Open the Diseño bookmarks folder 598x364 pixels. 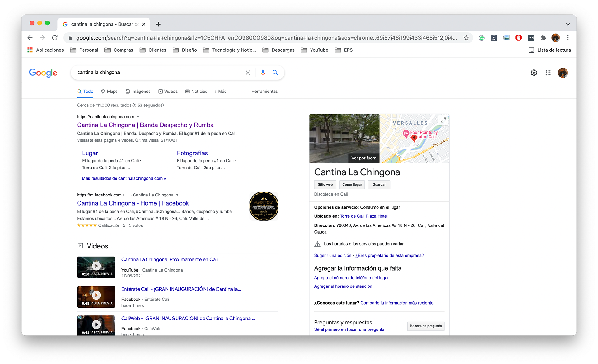[185, 50]
